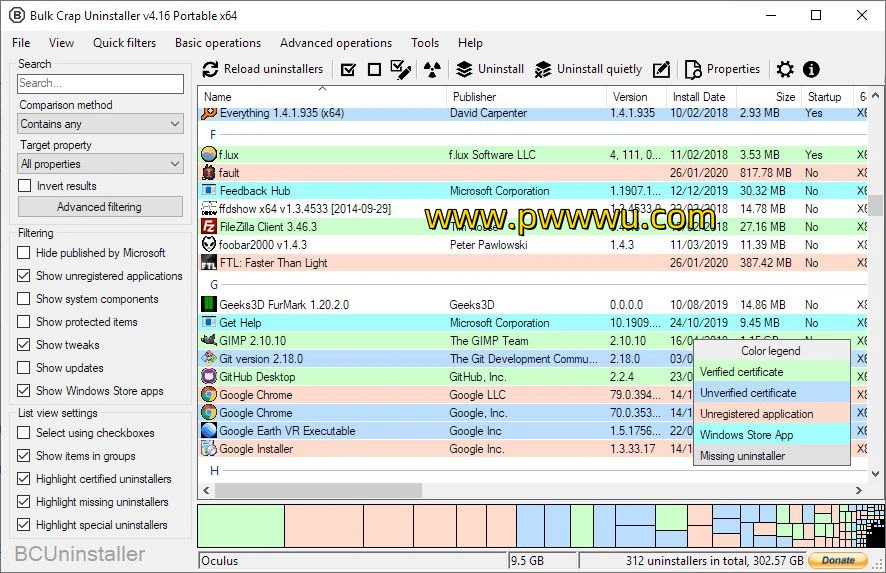Toggle Hide published by Microsoft
This screenshot has height=573, width=886.
[x=24, y=253]
